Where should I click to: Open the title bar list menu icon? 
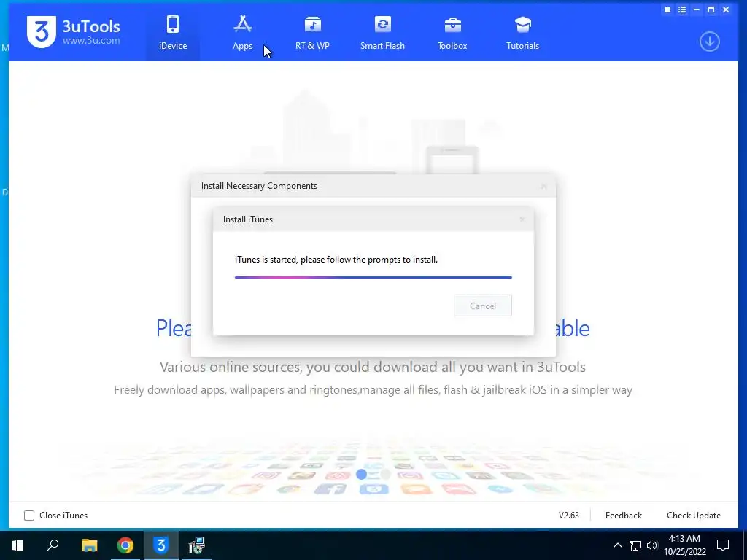point(682,9)
